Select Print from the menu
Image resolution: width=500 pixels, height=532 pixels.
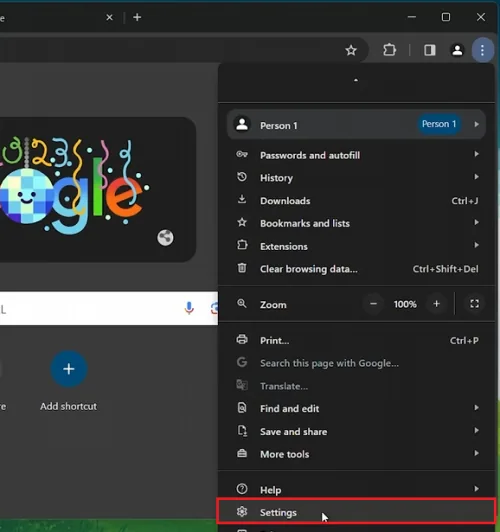click(356, 340)
